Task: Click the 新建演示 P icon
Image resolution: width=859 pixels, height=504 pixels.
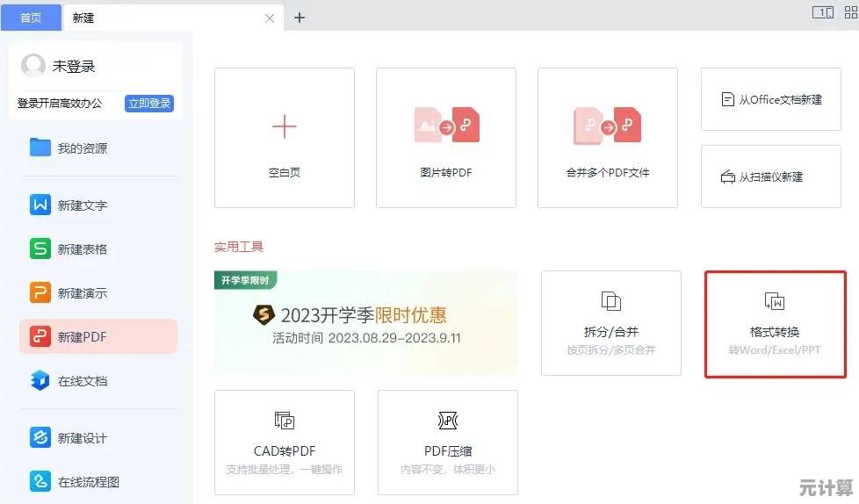Action: tap(40, 292)
